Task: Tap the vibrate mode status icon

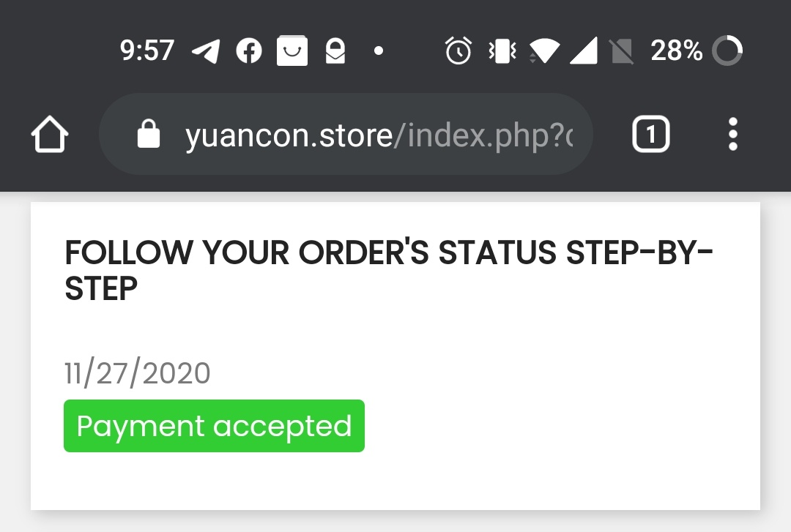Action: click(x=502, y=51)
